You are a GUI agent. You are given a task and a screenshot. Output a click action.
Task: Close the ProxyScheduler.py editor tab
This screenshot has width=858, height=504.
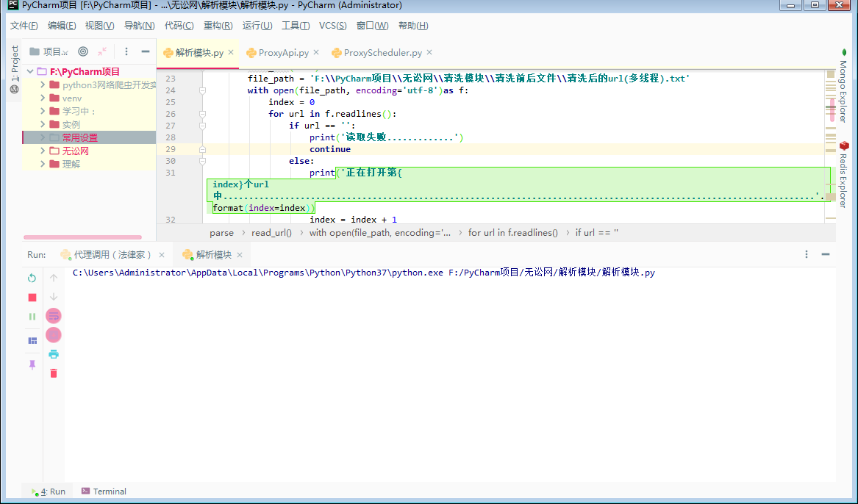pos(429,52)
